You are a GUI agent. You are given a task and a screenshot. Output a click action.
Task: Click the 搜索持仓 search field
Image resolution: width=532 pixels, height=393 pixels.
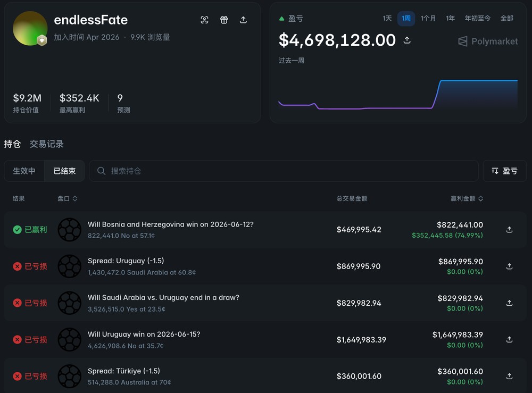284,171
